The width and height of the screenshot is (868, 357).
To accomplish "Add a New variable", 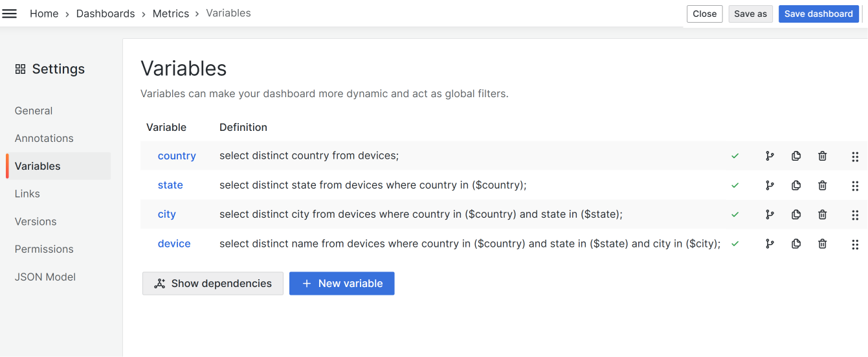I will pyautogui.click(x=342, y=284).
